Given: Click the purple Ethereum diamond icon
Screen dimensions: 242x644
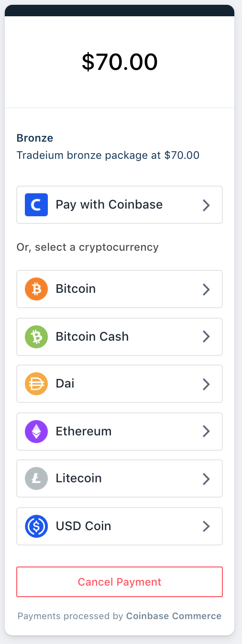Looking at the screenshot, I should coord(36,432).
